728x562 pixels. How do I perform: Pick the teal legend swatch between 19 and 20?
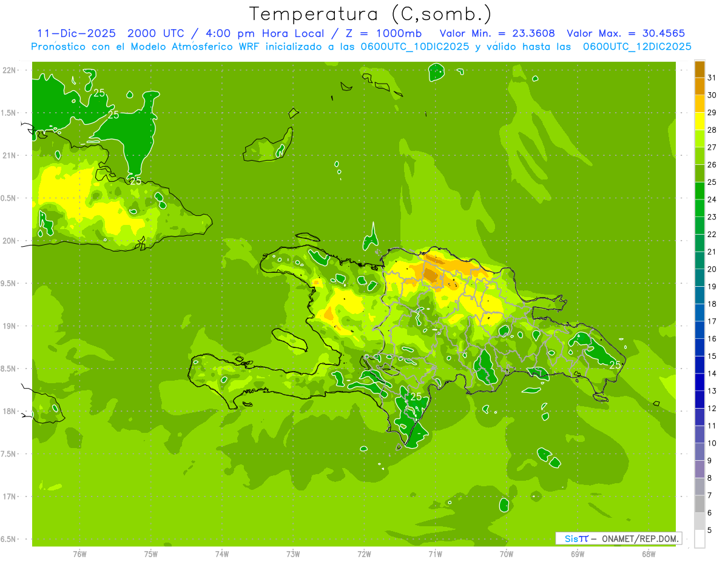click(x=699, y=278)
